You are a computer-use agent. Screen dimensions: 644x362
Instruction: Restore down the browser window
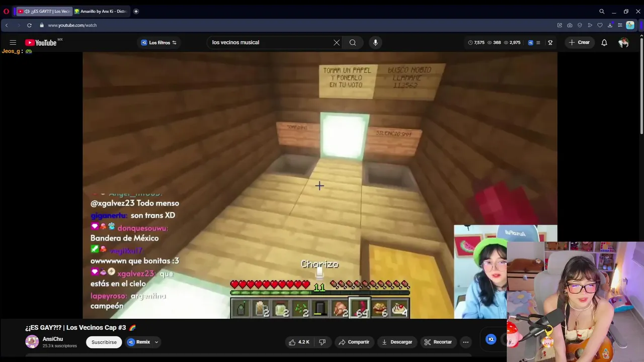tap(626, 11)
